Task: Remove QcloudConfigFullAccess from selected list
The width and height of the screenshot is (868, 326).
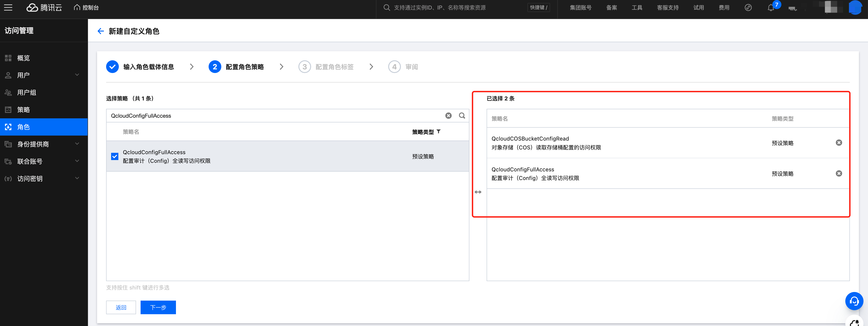Action: (839, 173)
